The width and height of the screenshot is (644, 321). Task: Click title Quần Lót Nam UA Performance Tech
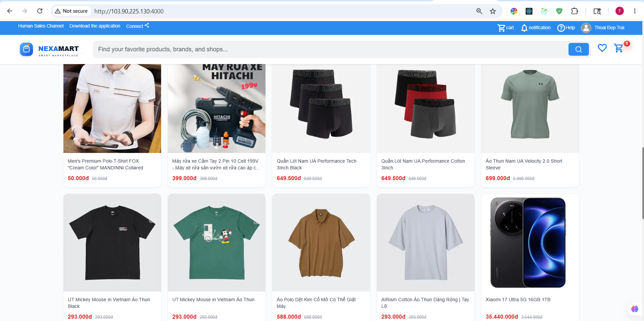pyautogui.click(x=316, y=164)
